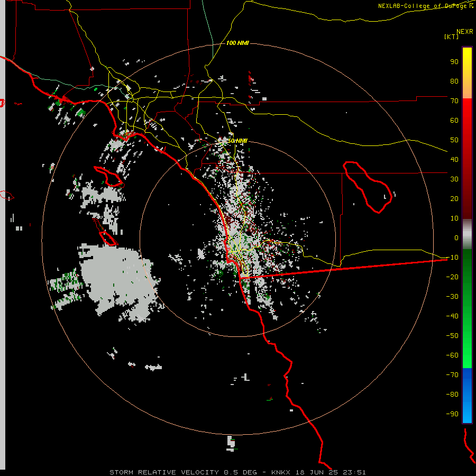Viewport: 476px width, 476px height.
Task: Click the "-70" value on velocity scale
Action: (452, 375)
